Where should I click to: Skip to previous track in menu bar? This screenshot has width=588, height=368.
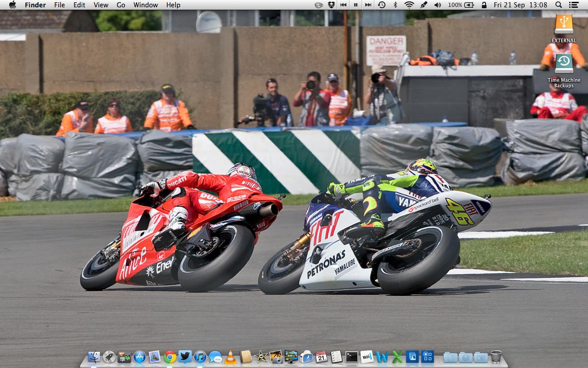click(x=344, y=5)
